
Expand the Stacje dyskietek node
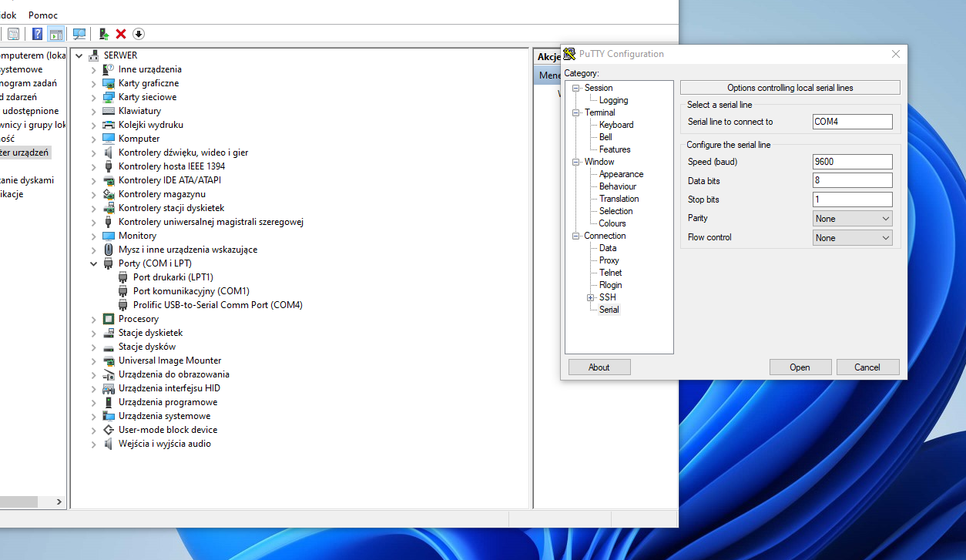point(94,333)
